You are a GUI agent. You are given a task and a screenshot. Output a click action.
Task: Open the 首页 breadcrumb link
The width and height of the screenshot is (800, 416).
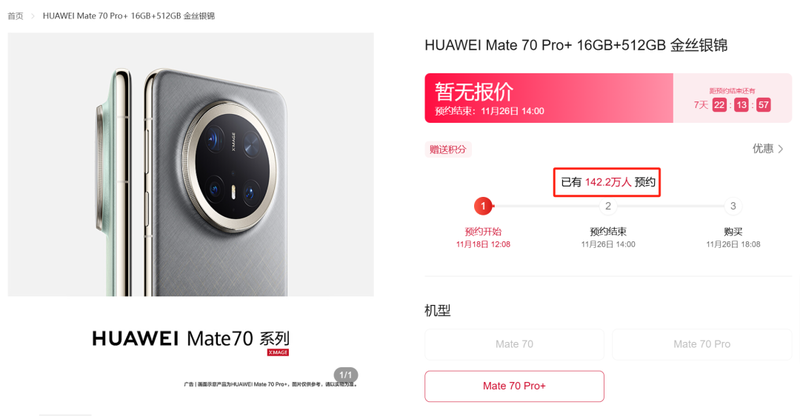coord(15,16)
